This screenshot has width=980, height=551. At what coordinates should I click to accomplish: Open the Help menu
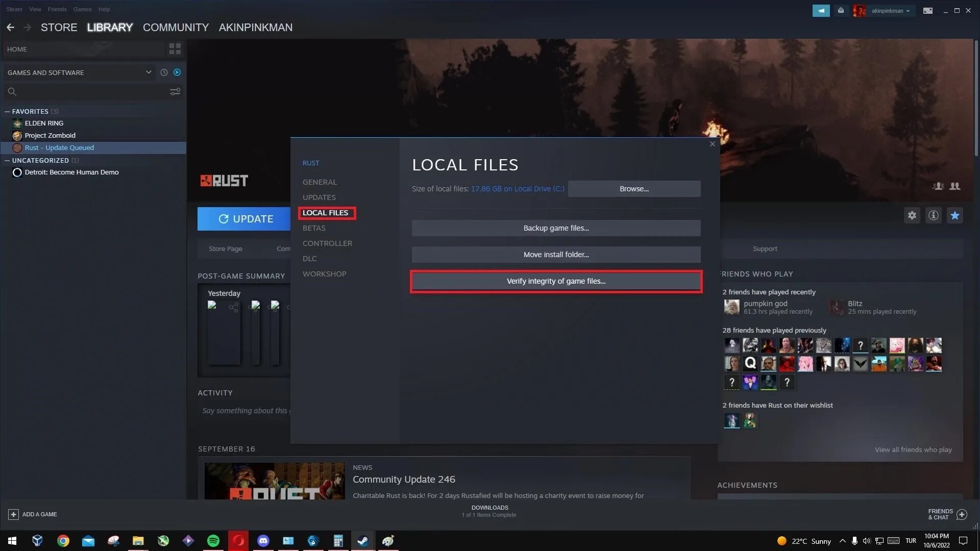pos(104,9)
